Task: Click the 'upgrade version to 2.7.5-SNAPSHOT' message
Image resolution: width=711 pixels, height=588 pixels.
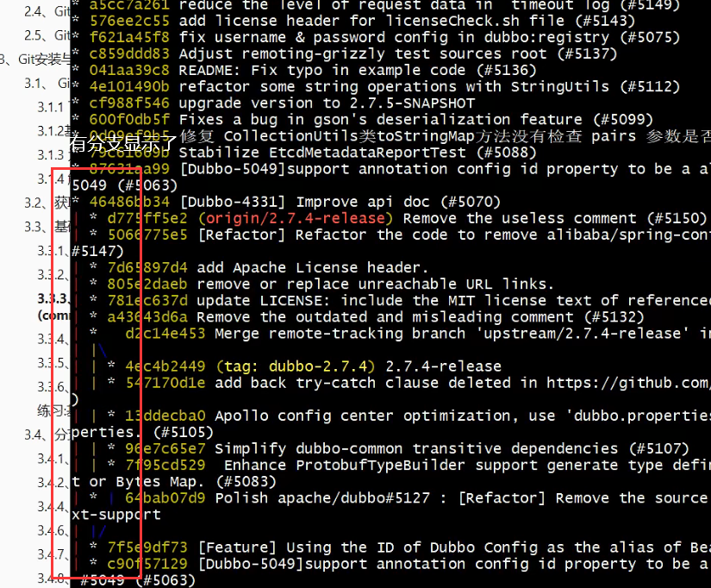Action: (327, 103)
